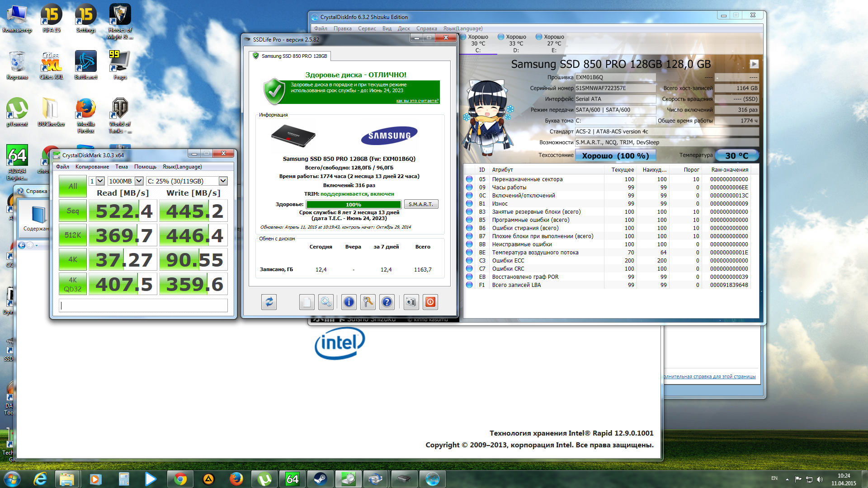Click the keys registration icon in SSDLife
868x488 pixels.
point(368,302)
